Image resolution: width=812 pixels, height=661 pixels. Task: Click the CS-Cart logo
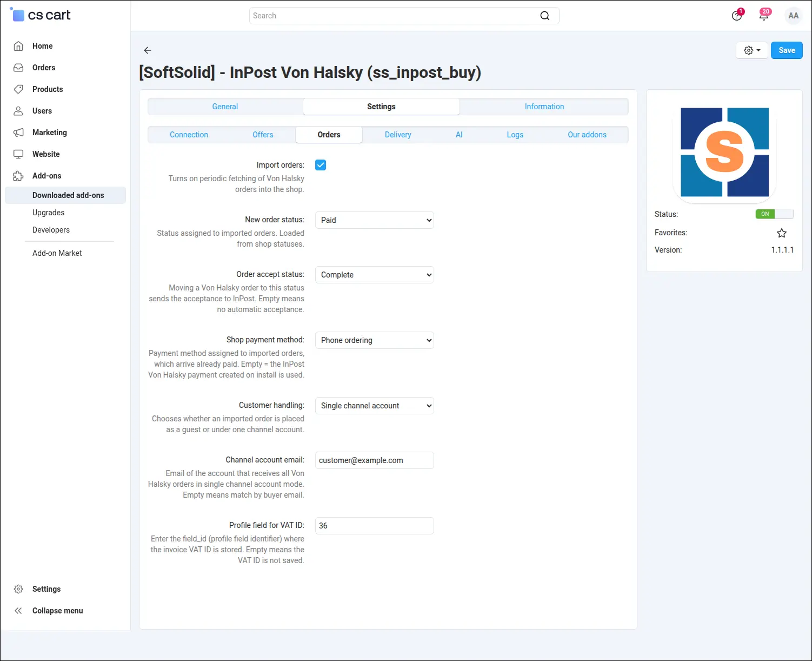(x=40, y=15)
